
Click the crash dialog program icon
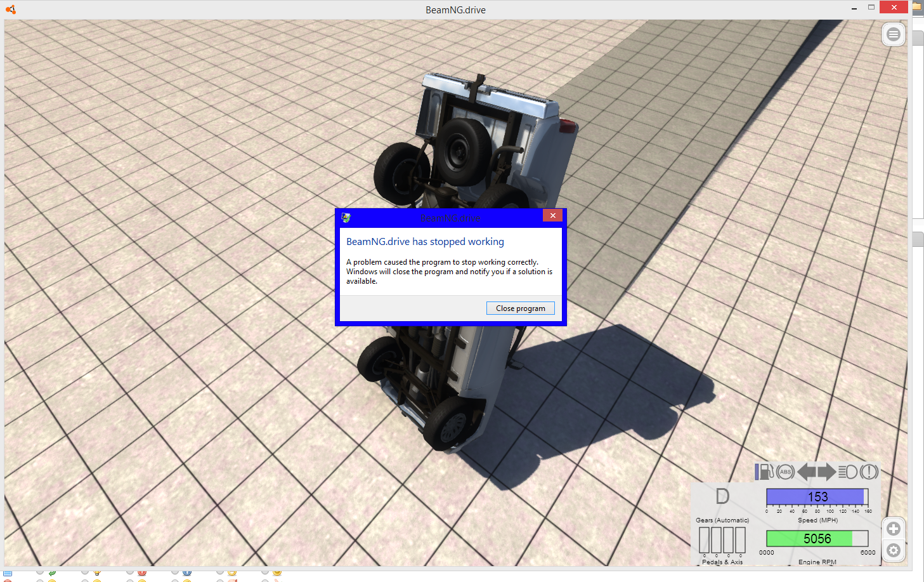point(346,218)
